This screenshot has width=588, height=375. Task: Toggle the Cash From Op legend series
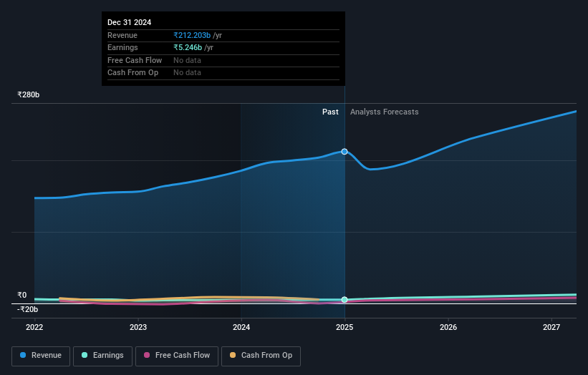point(261,356)
